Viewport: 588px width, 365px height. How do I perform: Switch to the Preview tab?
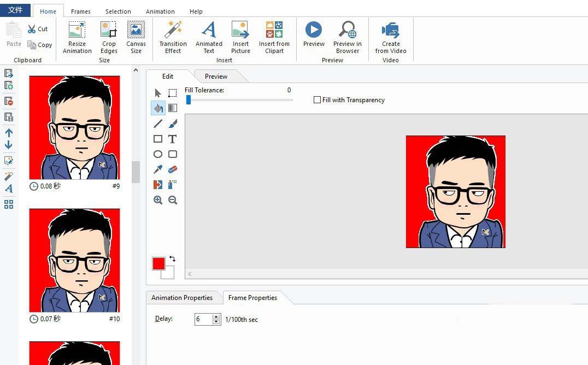pyautogui.click(x=215, y=76)
